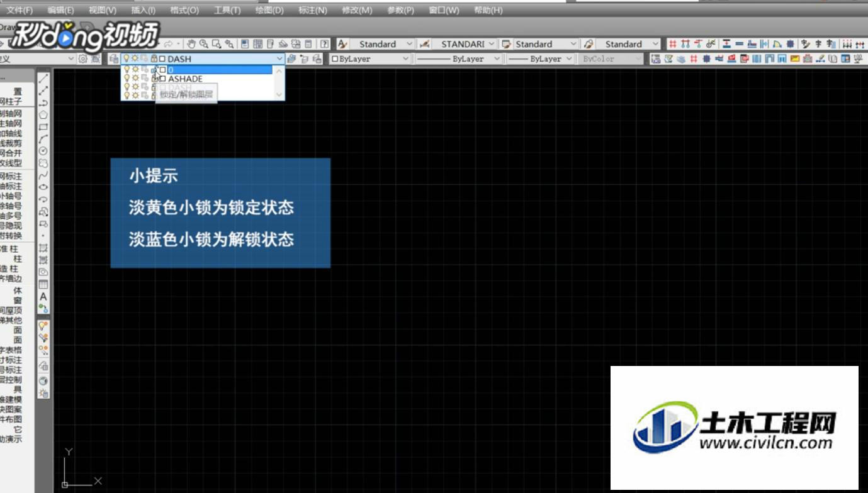Open the 编辑(E) menu
Image resolution: width=868 pixels, height=493 pixels.
pos(60,10)
